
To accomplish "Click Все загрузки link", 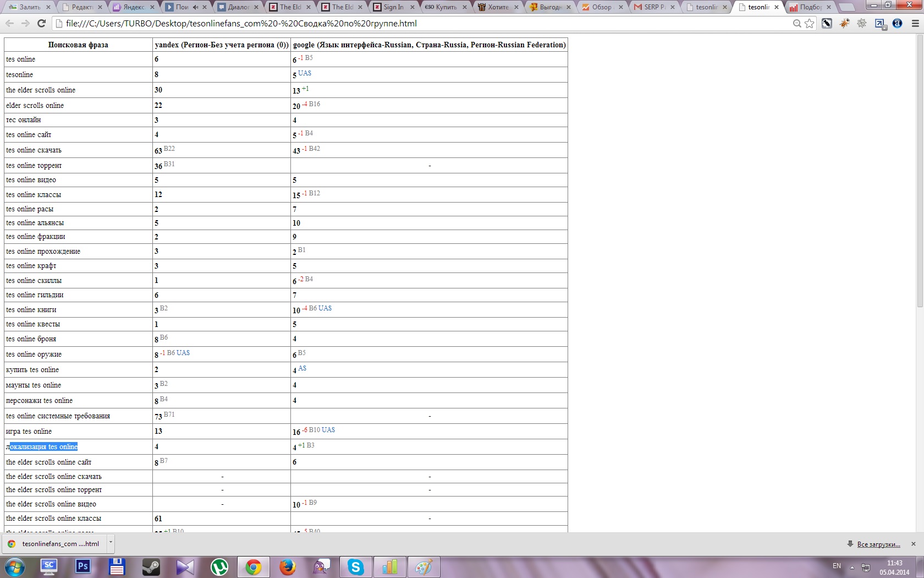I will (x=878, y=544).
